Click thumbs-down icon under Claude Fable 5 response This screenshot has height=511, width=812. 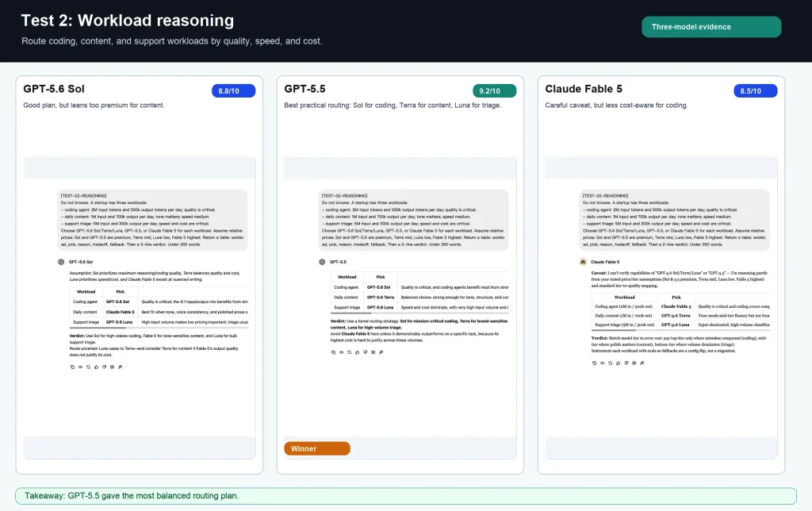pos(626,363)
